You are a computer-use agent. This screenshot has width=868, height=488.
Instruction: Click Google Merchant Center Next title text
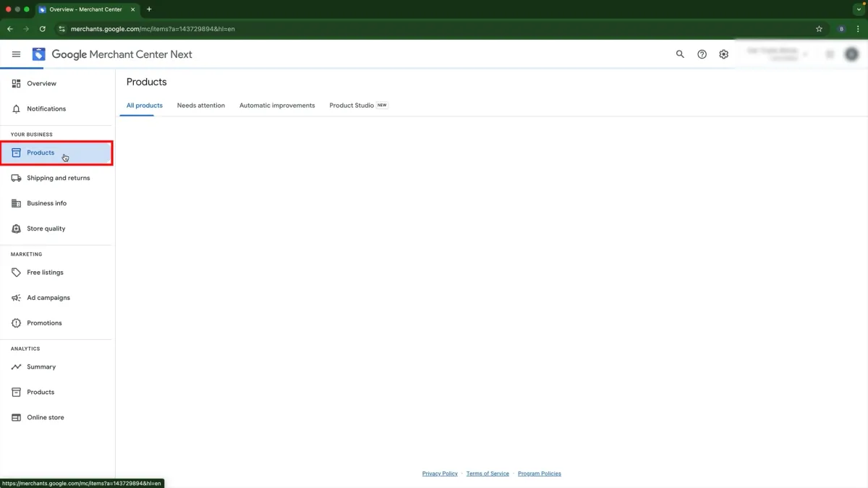pyautogui.click(x=122, y=54)
